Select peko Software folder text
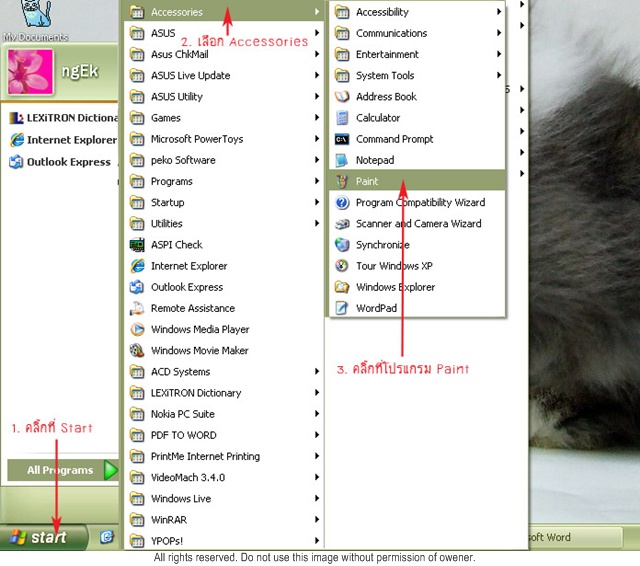The height and width of the screenshot is (566, 640). 183,160
